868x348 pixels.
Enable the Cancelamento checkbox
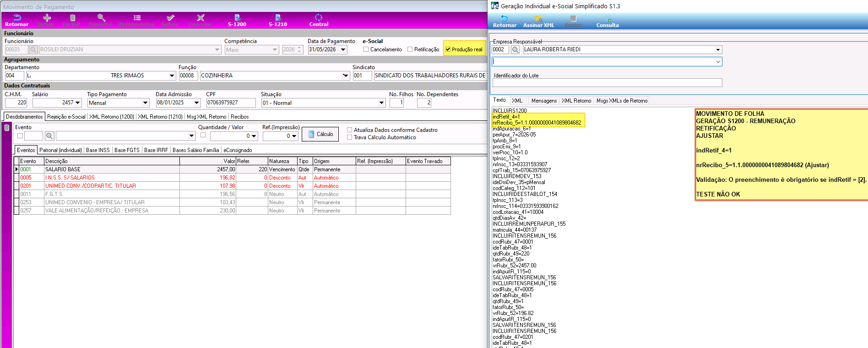tap(366, 49)
